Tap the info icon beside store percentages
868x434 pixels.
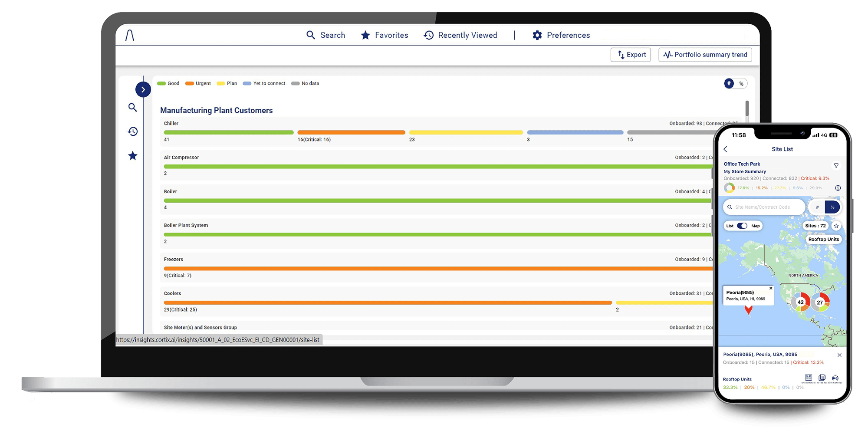(838, 188)
